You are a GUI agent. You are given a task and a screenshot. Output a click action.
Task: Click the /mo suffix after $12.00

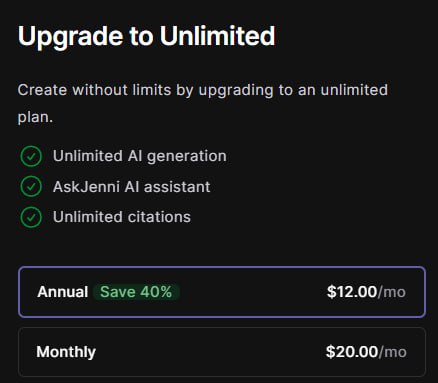392,292
